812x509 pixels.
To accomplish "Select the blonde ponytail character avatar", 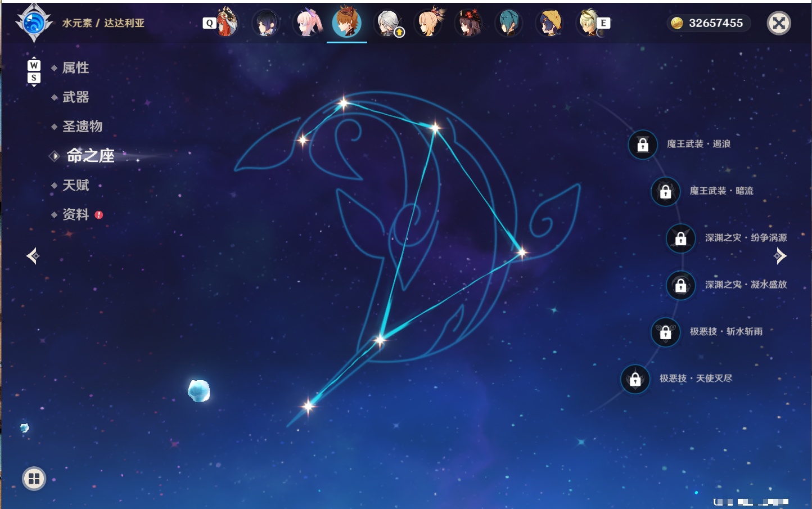I will [x=428, y=23].
